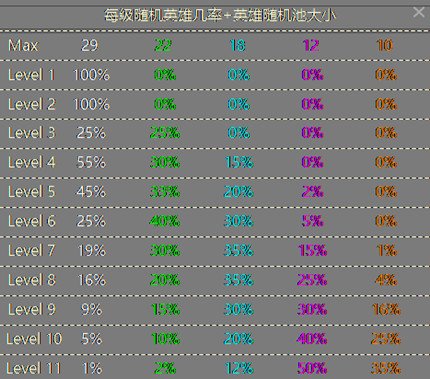Select the Level 3 green 25% value

click(165, 133)
